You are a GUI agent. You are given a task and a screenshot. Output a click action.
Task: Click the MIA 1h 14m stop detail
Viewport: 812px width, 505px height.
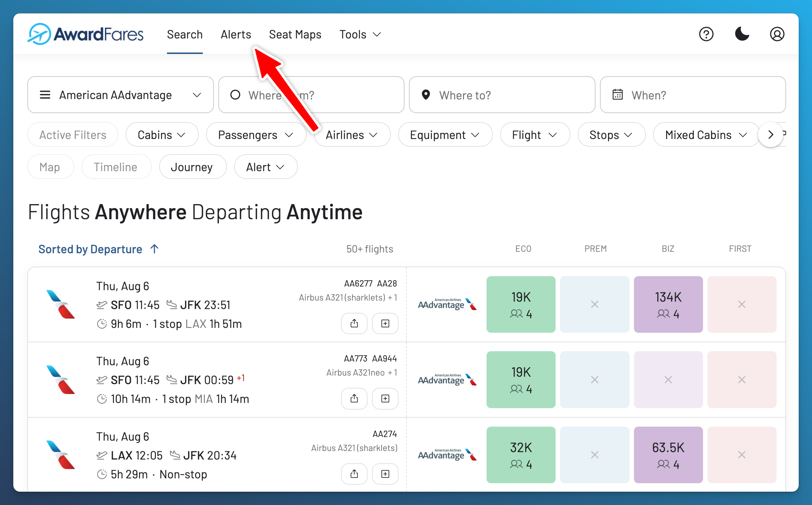coord(222,399)
